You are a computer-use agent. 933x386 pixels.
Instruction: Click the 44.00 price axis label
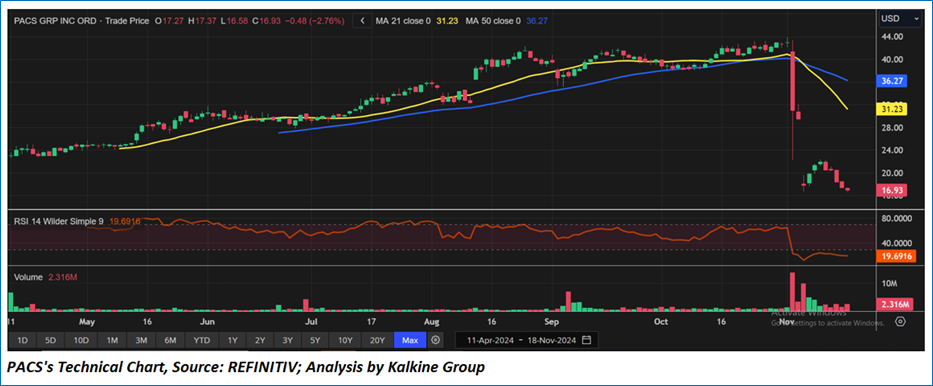coord(893,37)
